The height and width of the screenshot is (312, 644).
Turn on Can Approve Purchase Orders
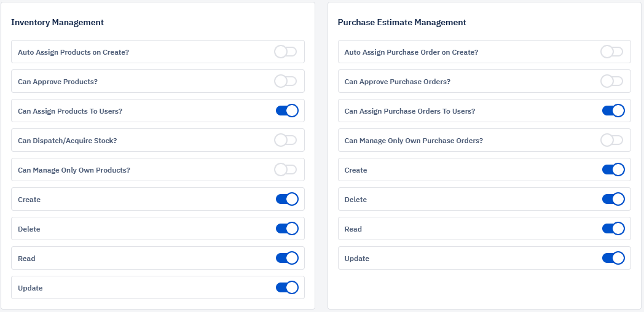pyautogui.click(x=612, y=81)
